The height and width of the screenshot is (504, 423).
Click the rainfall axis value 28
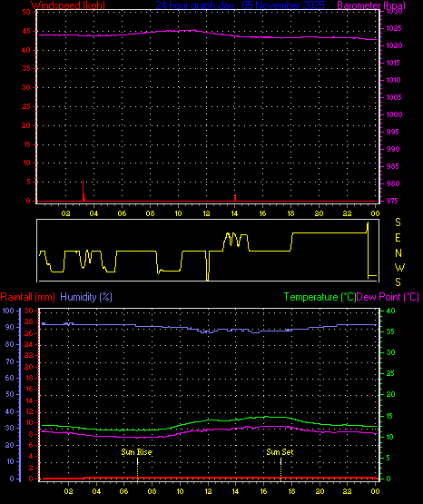[28, 322]
